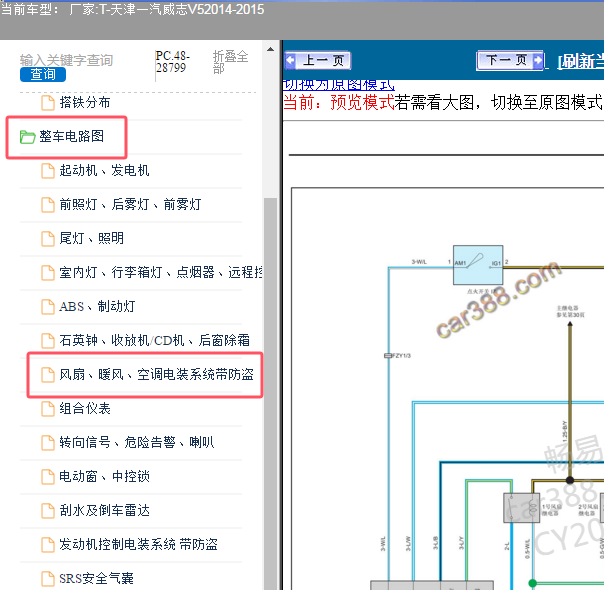Open ABS、制动灯 diagram
The image size is (604, 590).
coord(97,306)
